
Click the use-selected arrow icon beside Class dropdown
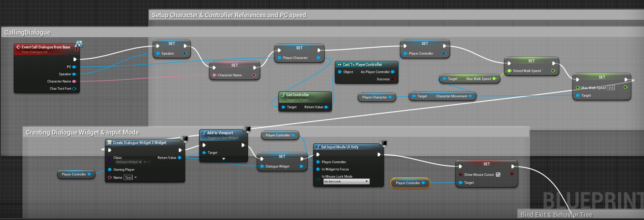145,162
